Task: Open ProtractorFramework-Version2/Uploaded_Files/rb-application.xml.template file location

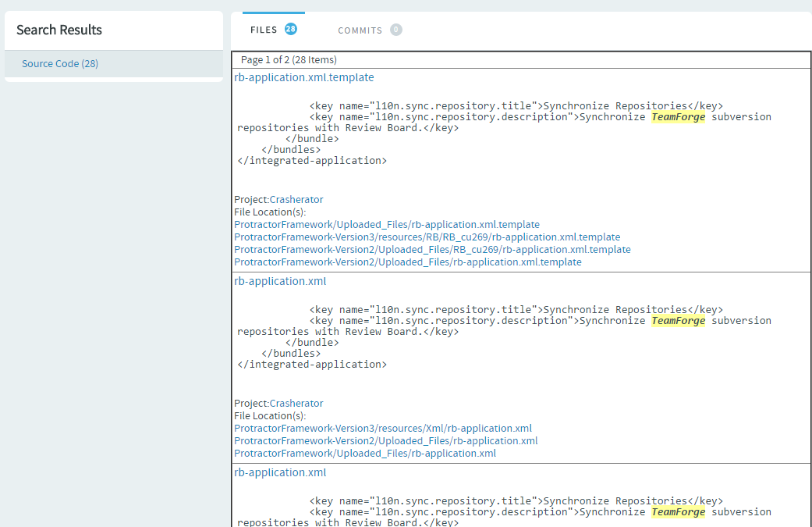Action: pyautogui.click(x=408, y=262)
